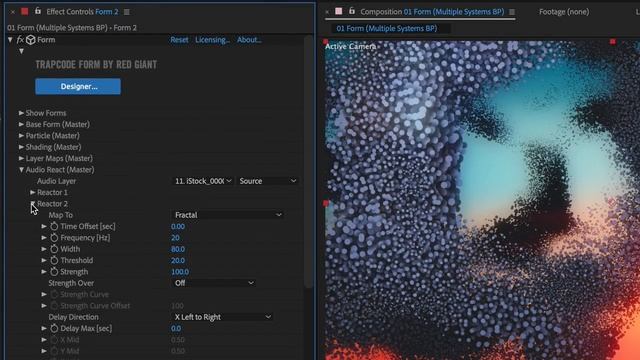Close the Effect Controls panel tab
This screenshot has height=360, width=640.
click(x=13, y=12)
